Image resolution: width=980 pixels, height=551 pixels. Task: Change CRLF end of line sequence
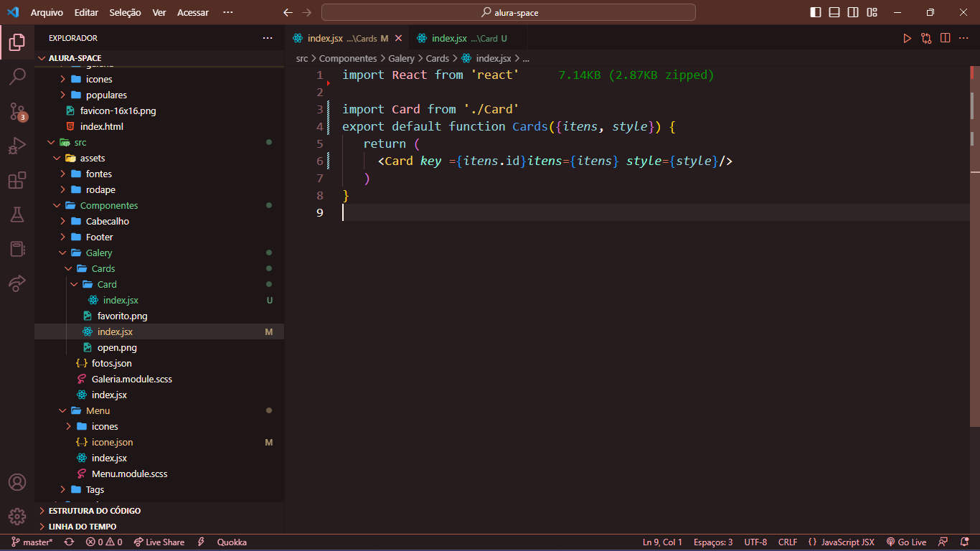788,542
